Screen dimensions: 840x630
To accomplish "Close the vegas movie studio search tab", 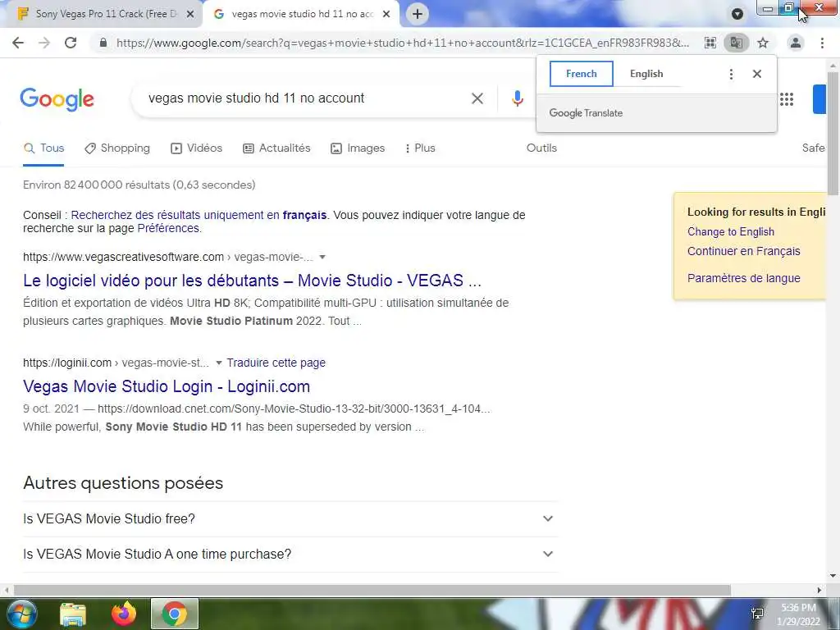I will [386, 15].
